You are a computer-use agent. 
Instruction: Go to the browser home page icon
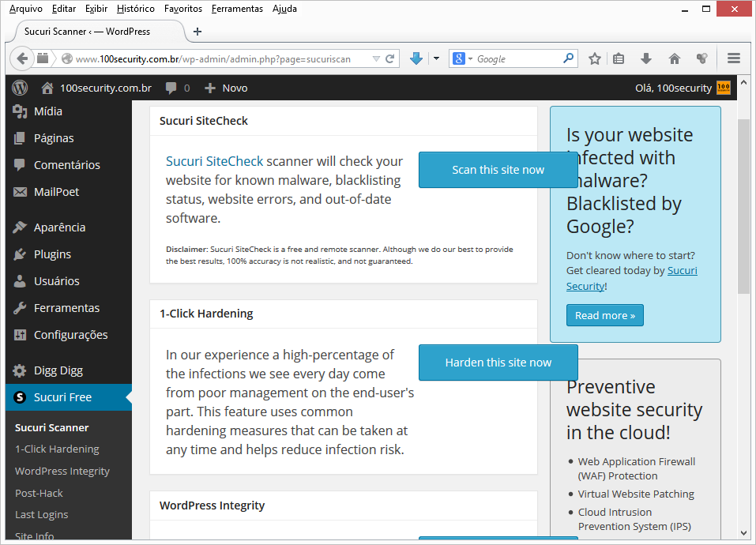click(675, 58)
